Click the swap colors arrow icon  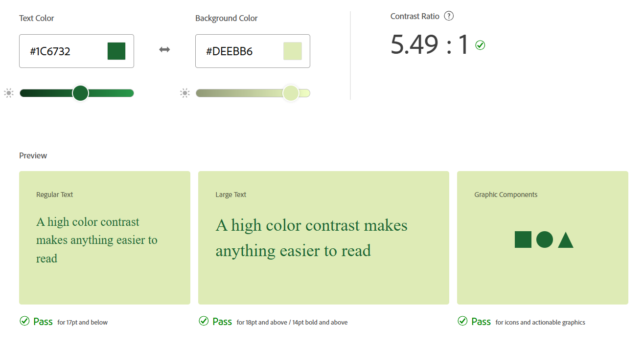pyautogui.click(x=164, y=50)
